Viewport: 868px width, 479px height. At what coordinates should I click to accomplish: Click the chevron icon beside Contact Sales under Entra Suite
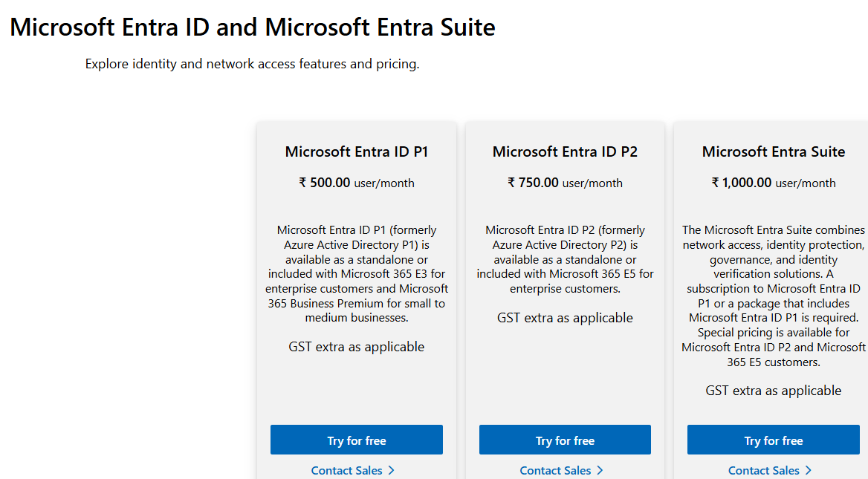(x=809, y=470)
